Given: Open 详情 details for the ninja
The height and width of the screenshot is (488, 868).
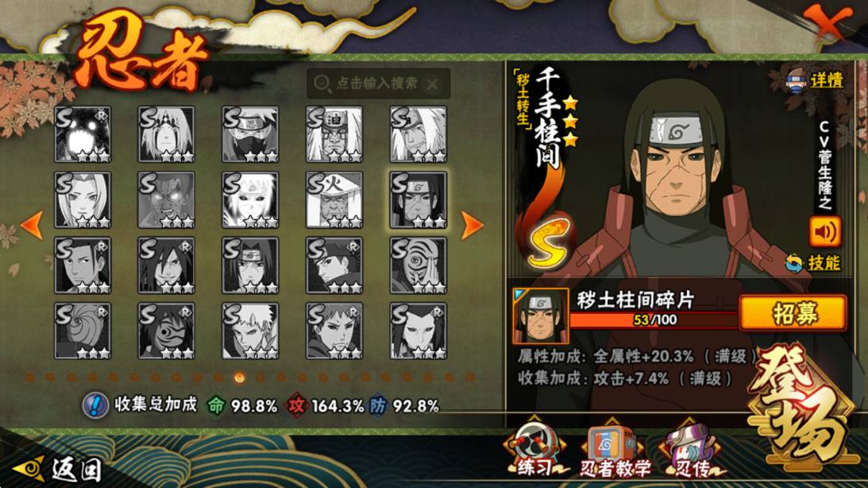Looking at the screenshot, I should pos(815,80).
